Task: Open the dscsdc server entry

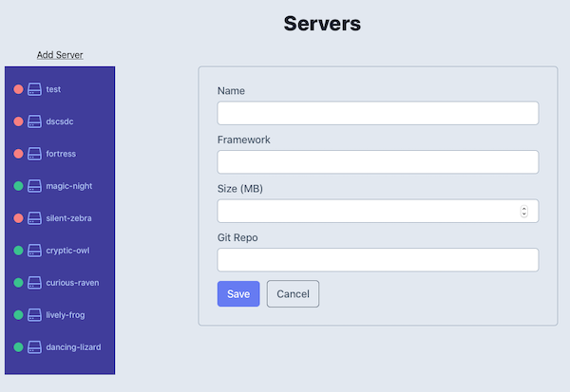Action: click(60, 121)
